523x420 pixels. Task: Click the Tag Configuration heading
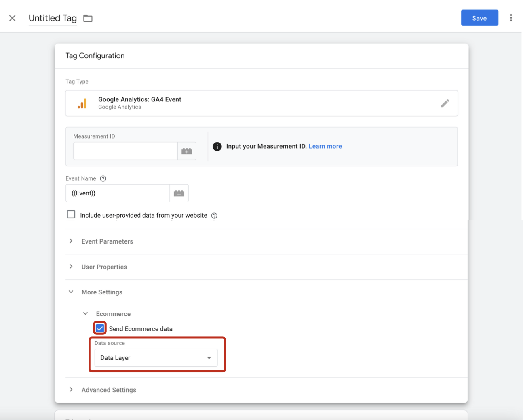(x=95, y=56)
